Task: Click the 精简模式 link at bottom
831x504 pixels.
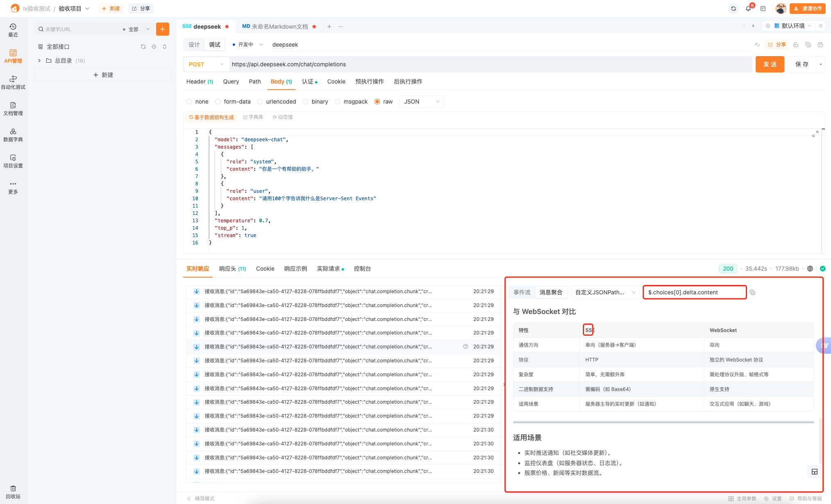Action: pyautogui.click(x=200, y=498)
